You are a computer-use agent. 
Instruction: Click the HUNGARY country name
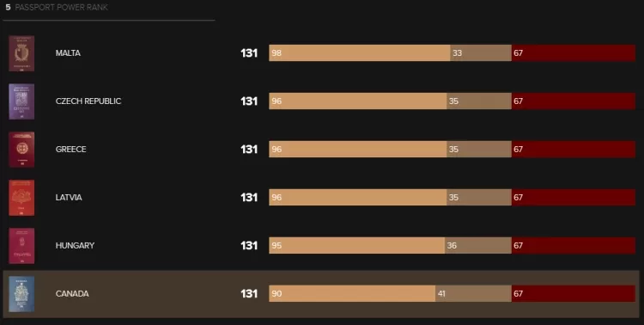76,246
